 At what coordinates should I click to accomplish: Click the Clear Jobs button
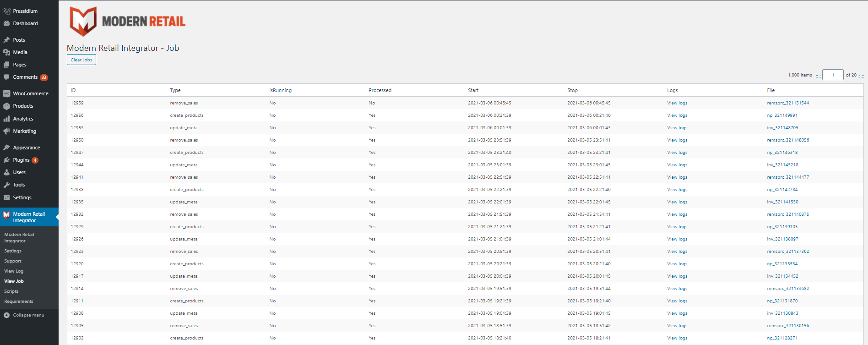pos(81,60)
